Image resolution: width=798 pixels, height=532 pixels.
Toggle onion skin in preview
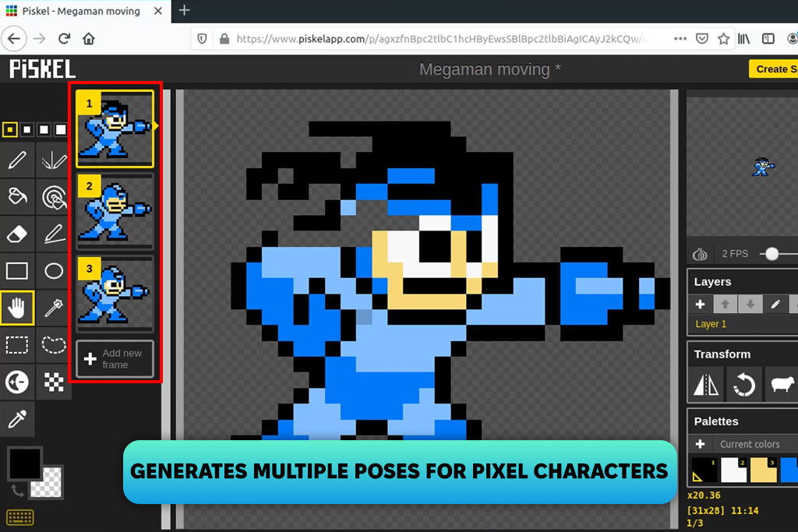pyautogui.click(x=700, y=254)
